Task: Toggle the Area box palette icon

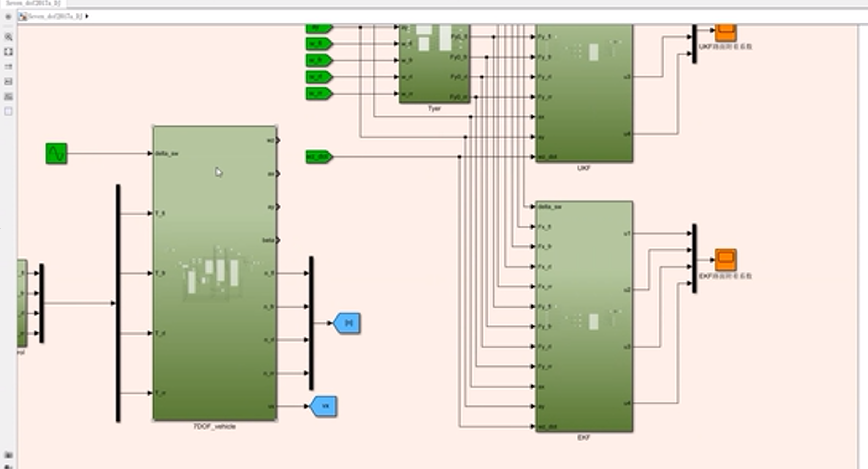Action: tap(9, 112)
